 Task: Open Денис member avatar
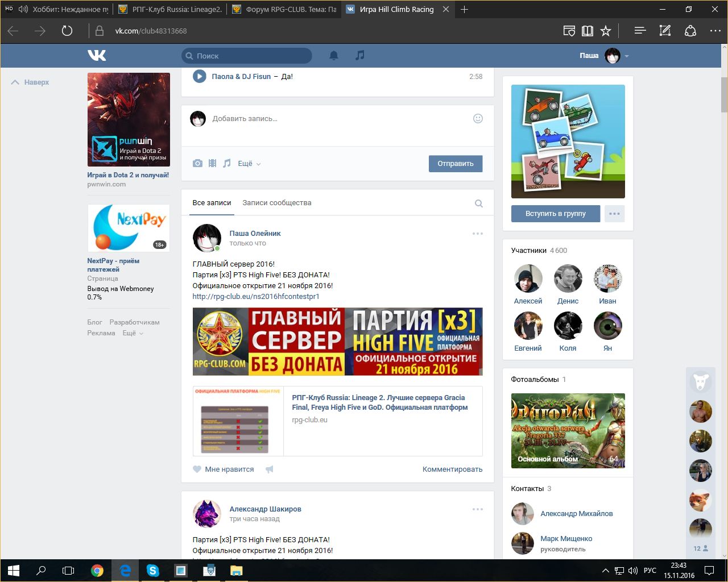568,278
